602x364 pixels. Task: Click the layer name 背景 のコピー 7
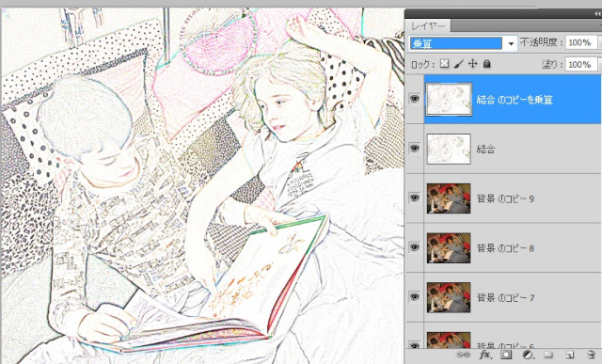tap(505, 297)
